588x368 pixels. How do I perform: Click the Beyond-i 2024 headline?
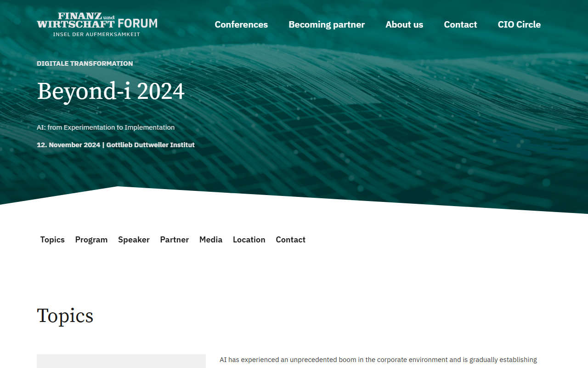coord(111,91)
